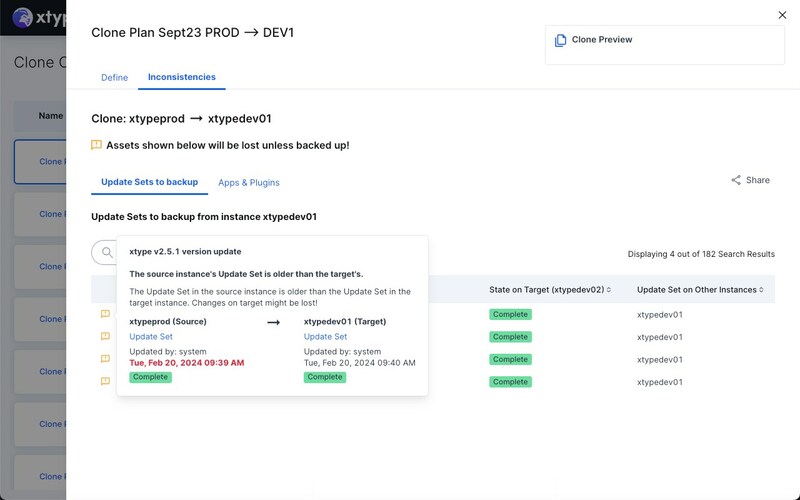Open the Apps & Plugins tab
This screenshot has height=500, width=800.
249,183
